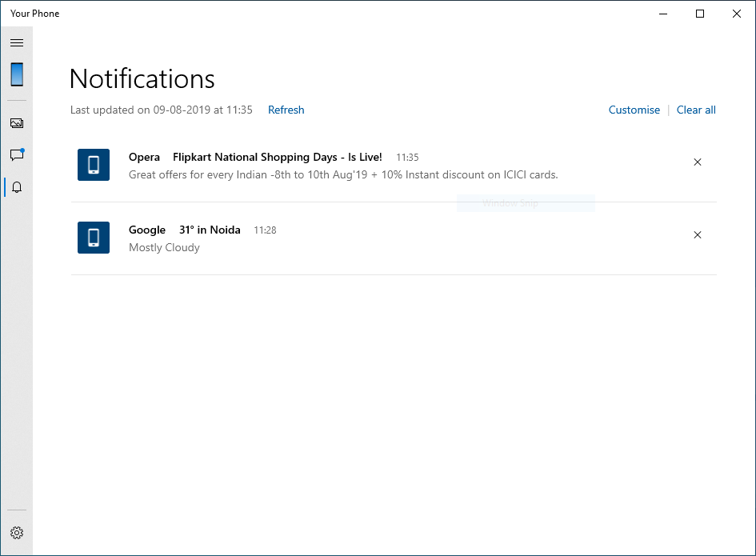This screenshot has width=756, height=556.
Task: Click the Google notification's phone app icon
Action: tap(94, 238)
